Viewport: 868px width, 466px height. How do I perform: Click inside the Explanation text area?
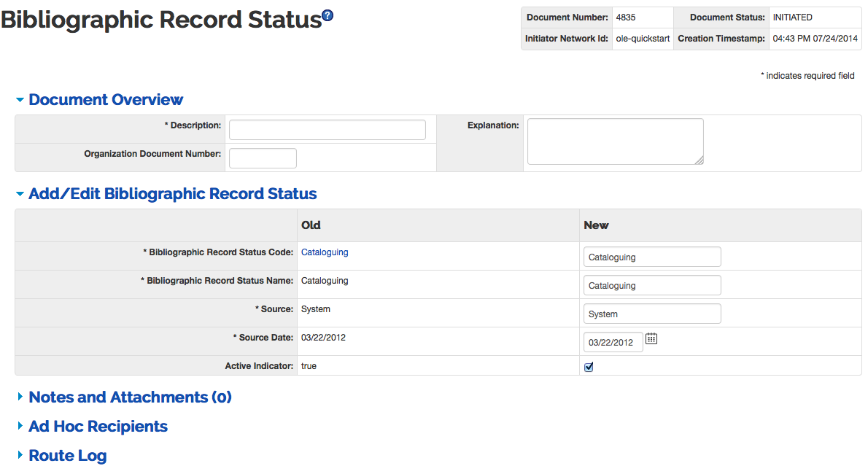click(614, 141)
